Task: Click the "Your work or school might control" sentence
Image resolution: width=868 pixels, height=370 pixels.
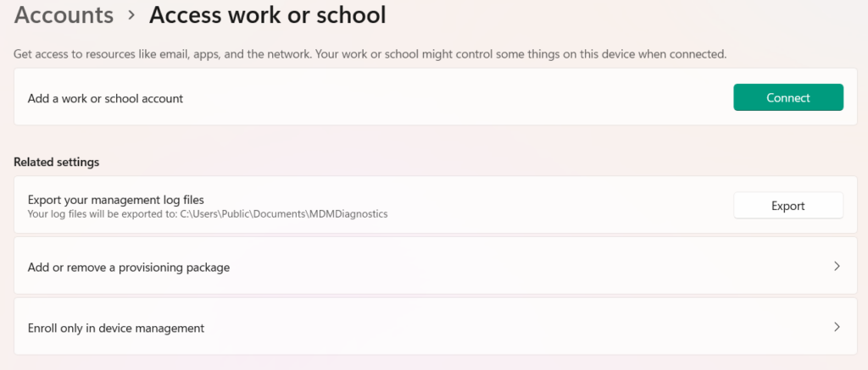Action: (x=526, y=54)
